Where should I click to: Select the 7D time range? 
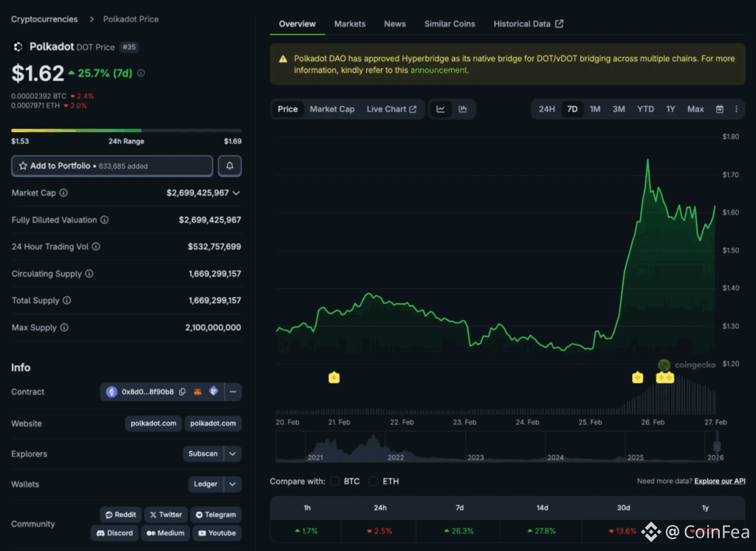pos(572,109)
